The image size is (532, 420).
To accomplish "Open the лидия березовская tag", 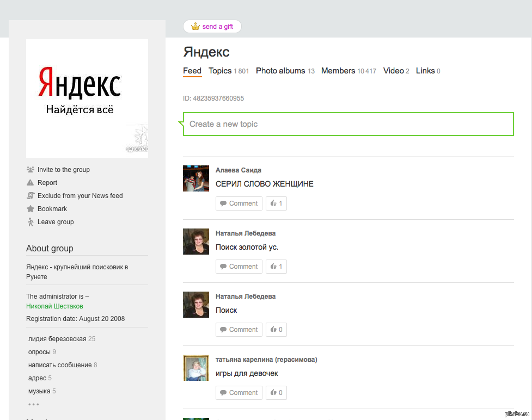I will coord(57,339).
